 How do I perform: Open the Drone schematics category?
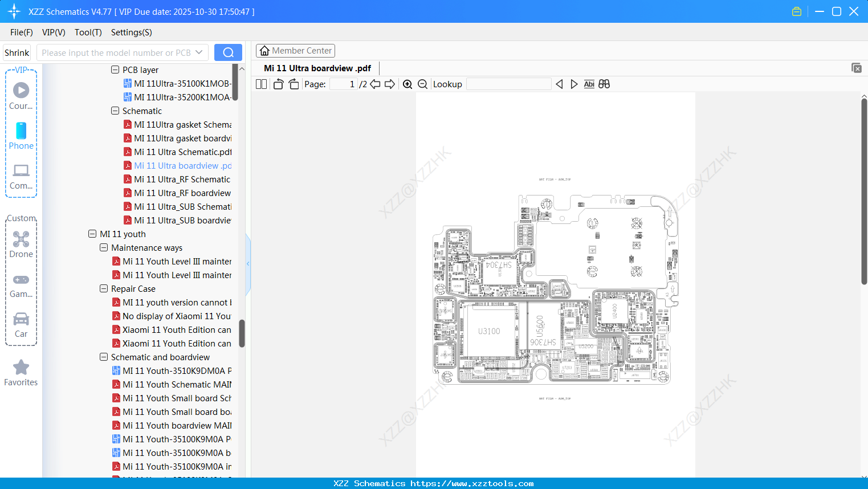pos(21,242)
